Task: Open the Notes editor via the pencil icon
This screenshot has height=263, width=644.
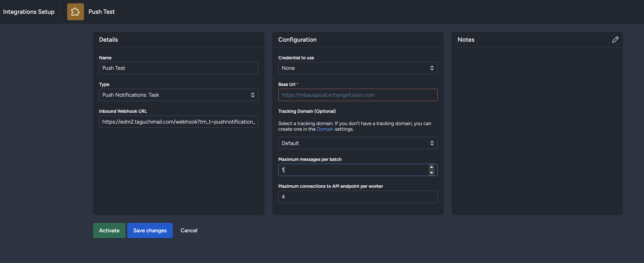Action: coord(615,39)
